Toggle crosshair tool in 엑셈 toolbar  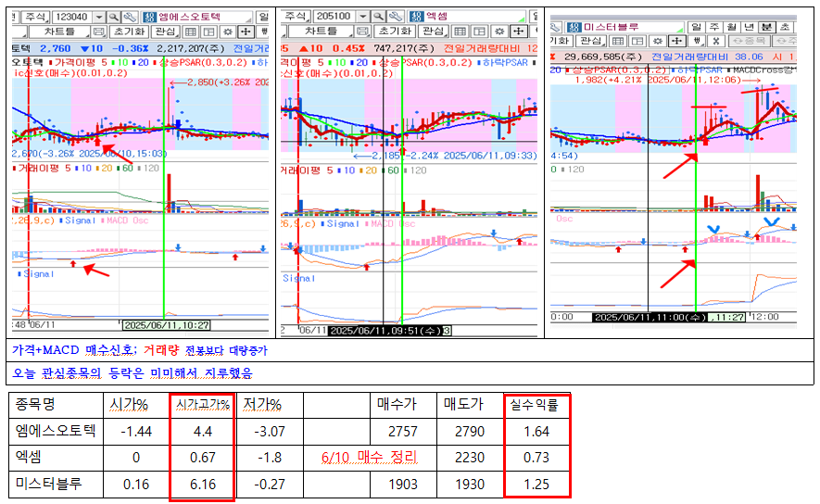[x=518, y=31]
